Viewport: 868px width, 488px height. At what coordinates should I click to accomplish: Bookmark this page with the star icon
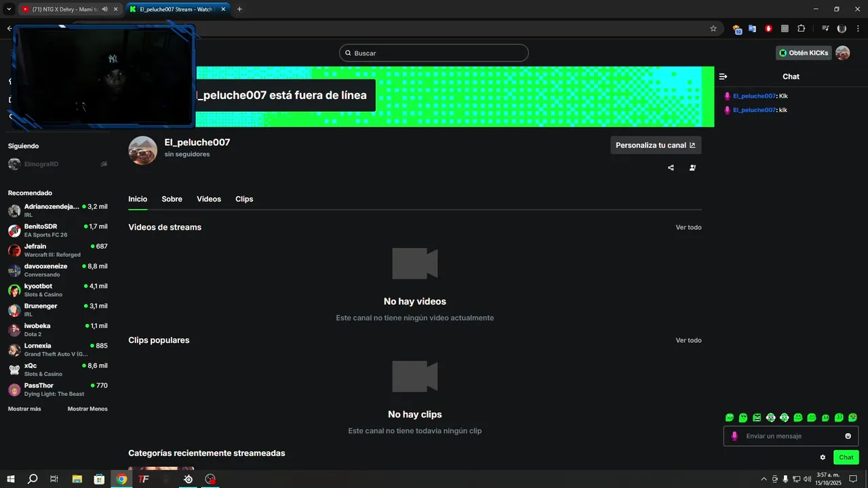(713, 28)
